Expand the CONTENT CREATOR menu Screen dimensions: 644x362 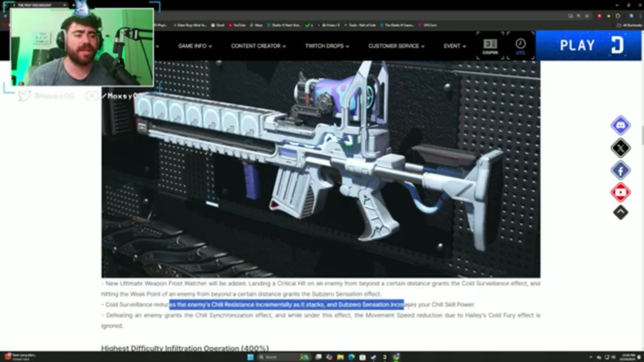click(258, 46)
